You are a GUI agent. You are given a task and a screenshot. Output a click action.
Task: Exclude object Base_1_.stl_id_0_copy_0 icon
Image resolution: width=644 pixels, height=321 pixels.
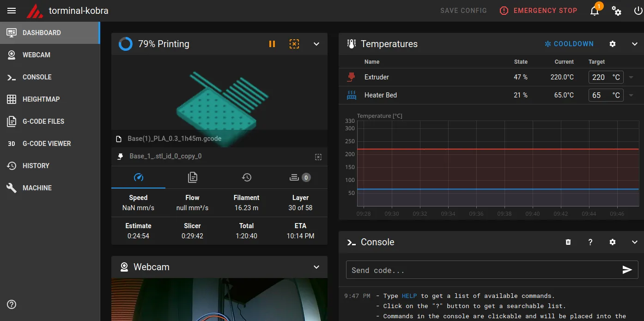tap(318, 157)
